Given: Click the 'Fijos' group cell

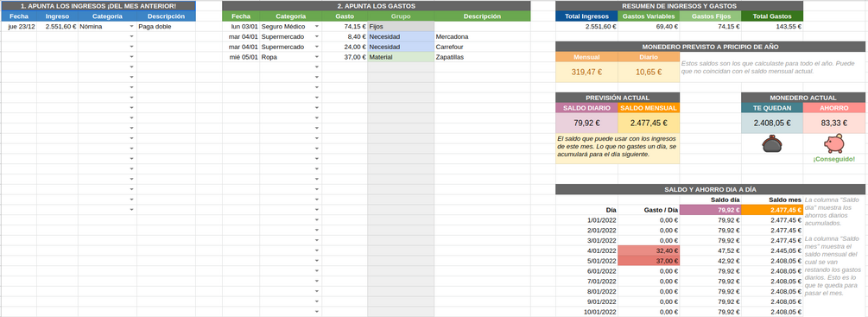Looking at the screenshot, I should (401, 26).
